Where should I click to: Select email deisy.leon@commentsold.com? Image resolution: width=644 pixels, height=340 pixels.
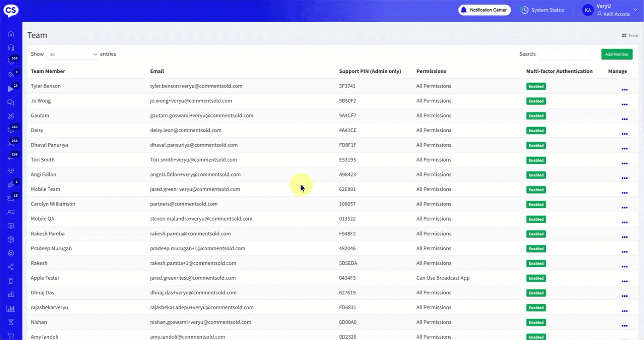[186, 130]
